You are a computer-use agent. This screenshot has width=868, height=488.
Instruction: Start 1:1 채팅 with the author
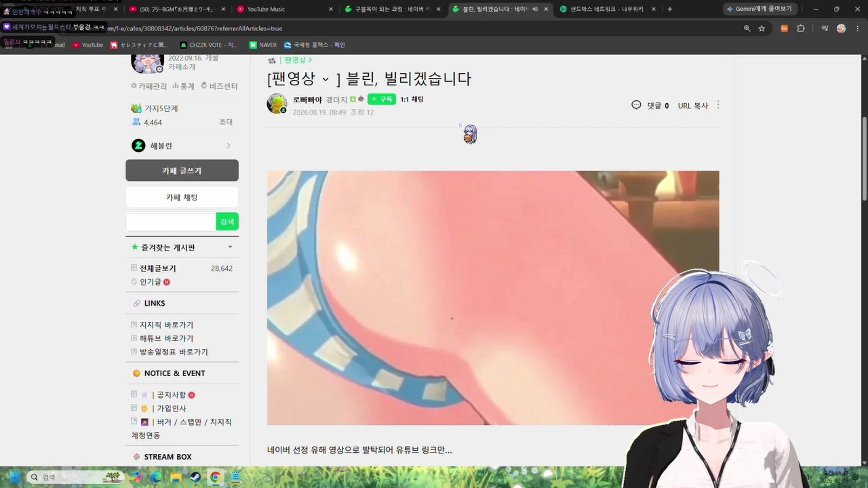pyautogui.click(x=412, y=99)
